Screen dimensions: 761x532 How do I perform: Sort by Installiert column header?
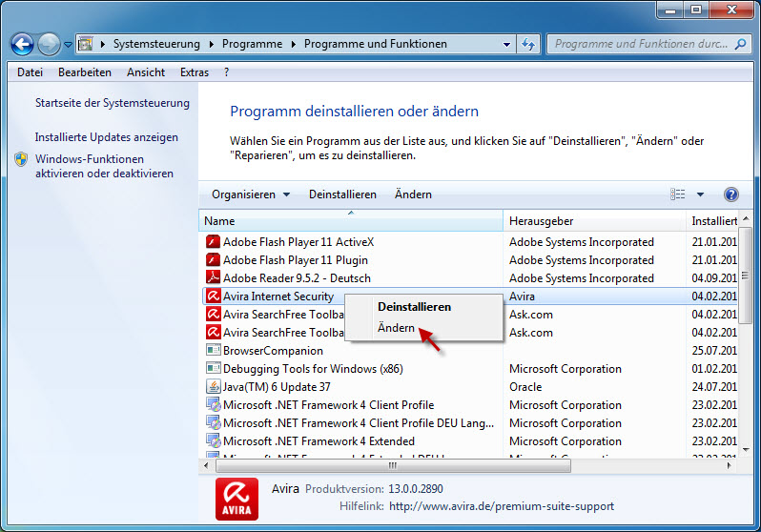pyautogui.click(x=712, y=221)
